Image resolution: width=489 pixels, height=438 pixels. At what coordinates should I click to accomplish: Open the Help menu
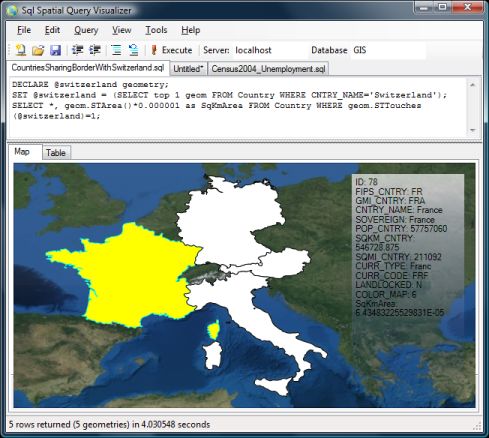[191, 30]
